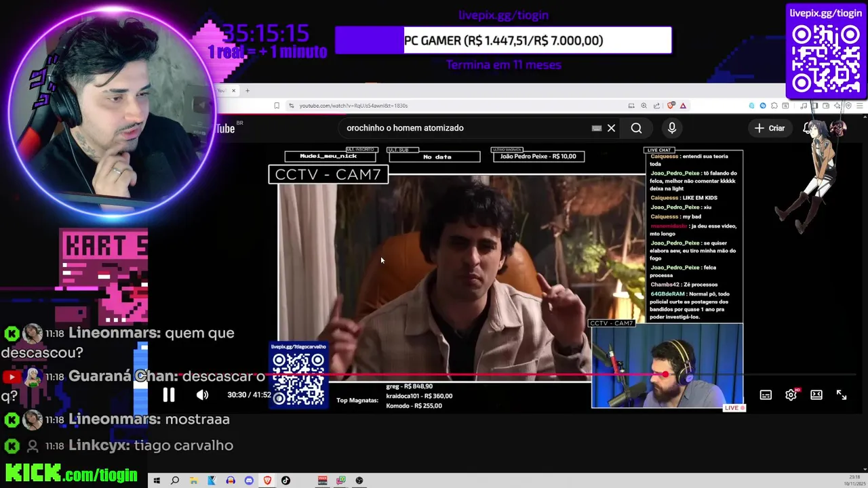The height and width of the screenshot is (488, 868).
Task: Open the Leo AI sparkle icon
Action: pyautogui.click(x=837, y=105)
